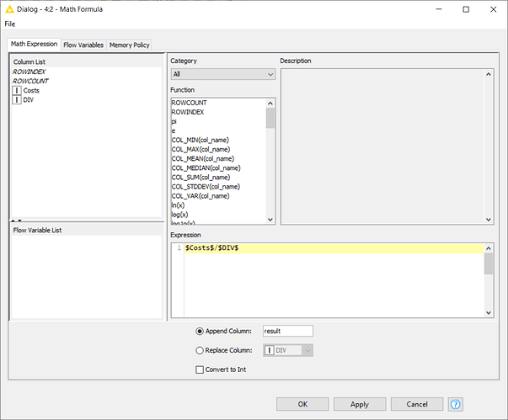Click the Description pane scroll down arrow
Image resolution: width=508 pixels, height=420 pixels.
click(489, 220)
